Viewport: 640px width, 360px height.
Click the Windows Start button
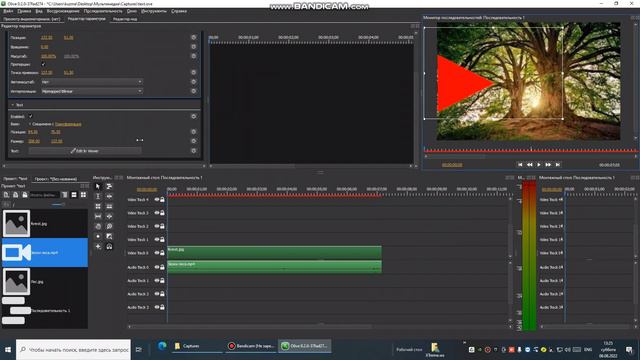pyautogui.click(x=8, y=349)
